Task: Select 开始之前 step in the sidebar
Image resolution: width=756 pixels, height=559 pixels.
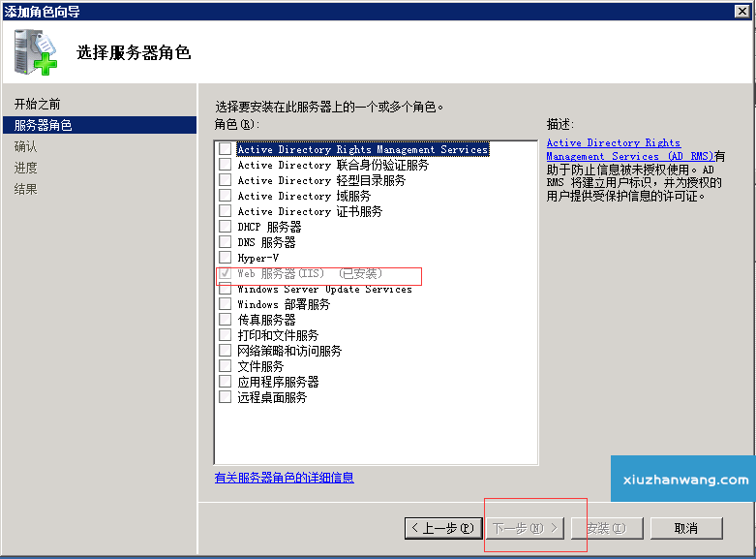Action: 38,104
